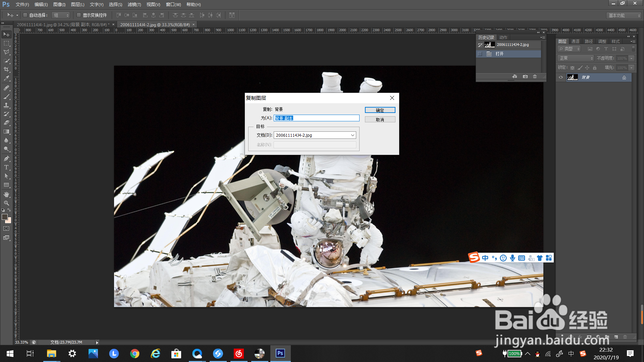Create new snapshot camera icon

[x=525, y=77]
